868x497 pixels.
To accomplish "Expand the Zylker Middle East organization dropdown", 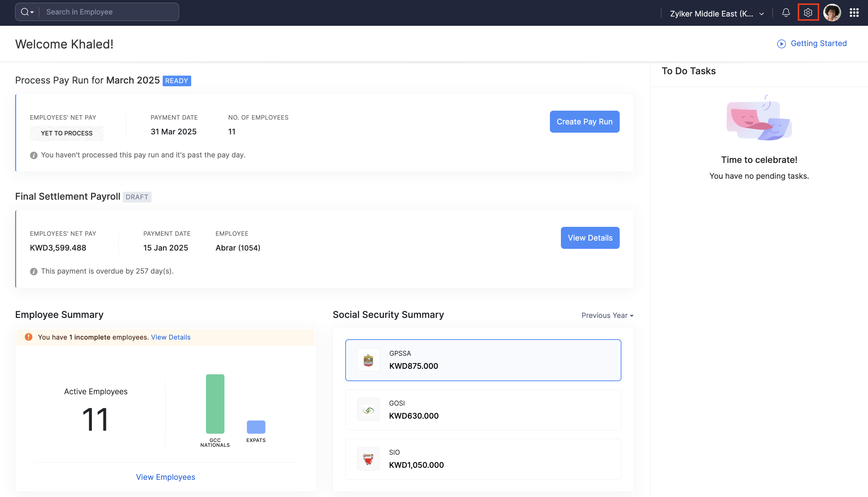I will (717, 14).
